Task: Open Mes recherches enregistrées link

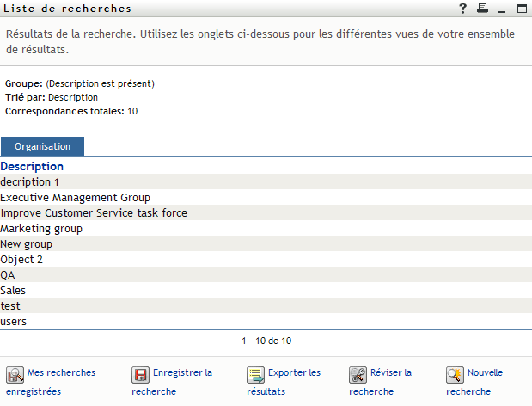Action: click(60, 373)
